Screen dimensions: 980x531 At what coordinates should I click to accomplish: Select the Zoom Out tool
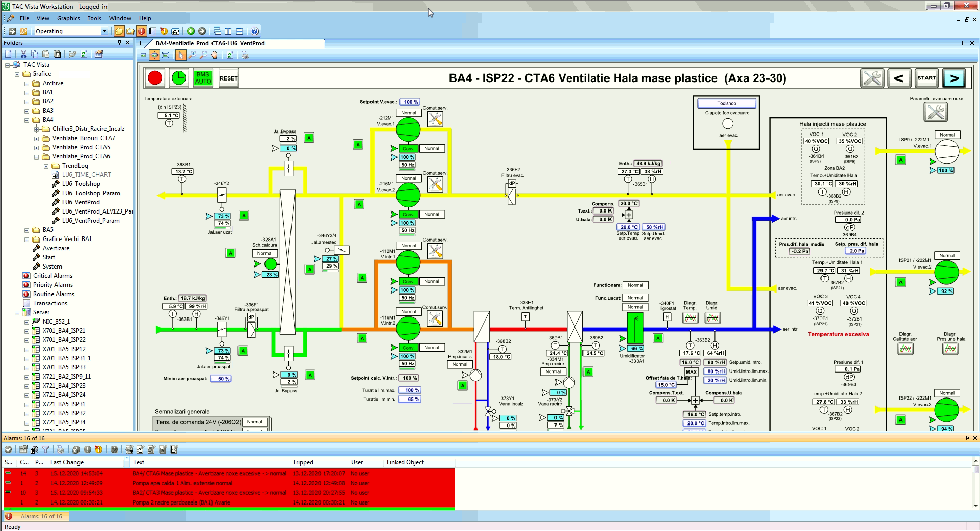(203, 55)
